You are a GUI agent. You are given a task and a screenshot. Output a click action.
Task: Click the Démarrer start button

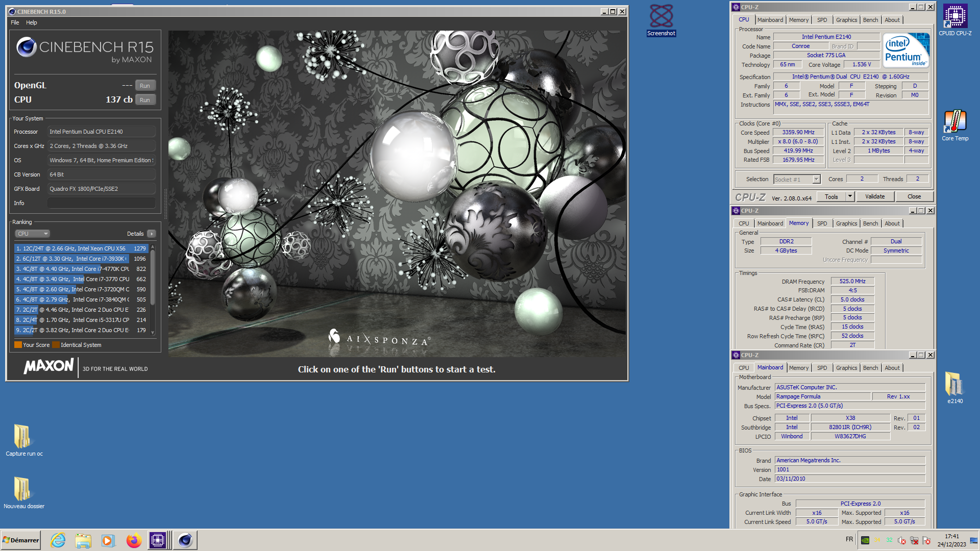click(21, 540)
